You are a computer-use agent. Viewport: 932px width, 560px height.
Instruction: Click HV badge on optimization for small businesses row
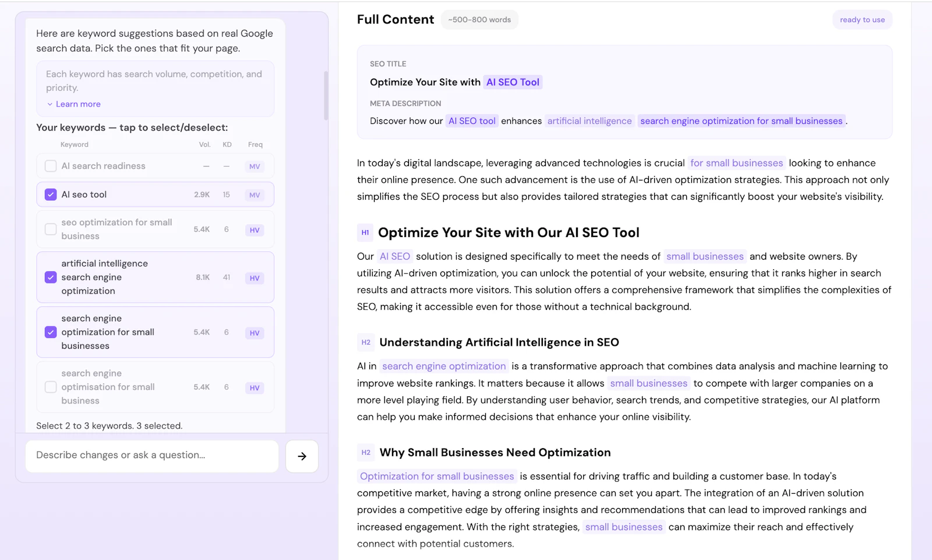click(x=255, y=333)
